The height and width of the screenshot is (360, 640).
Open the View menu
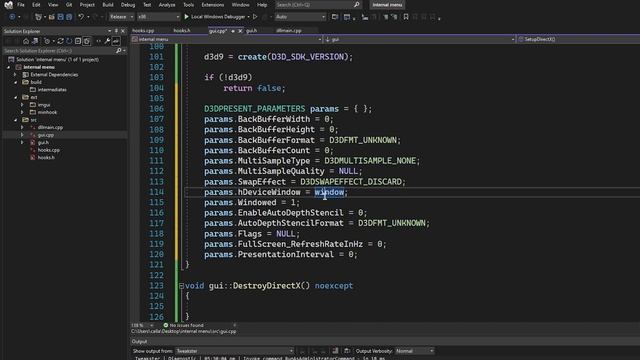(53, 5)
